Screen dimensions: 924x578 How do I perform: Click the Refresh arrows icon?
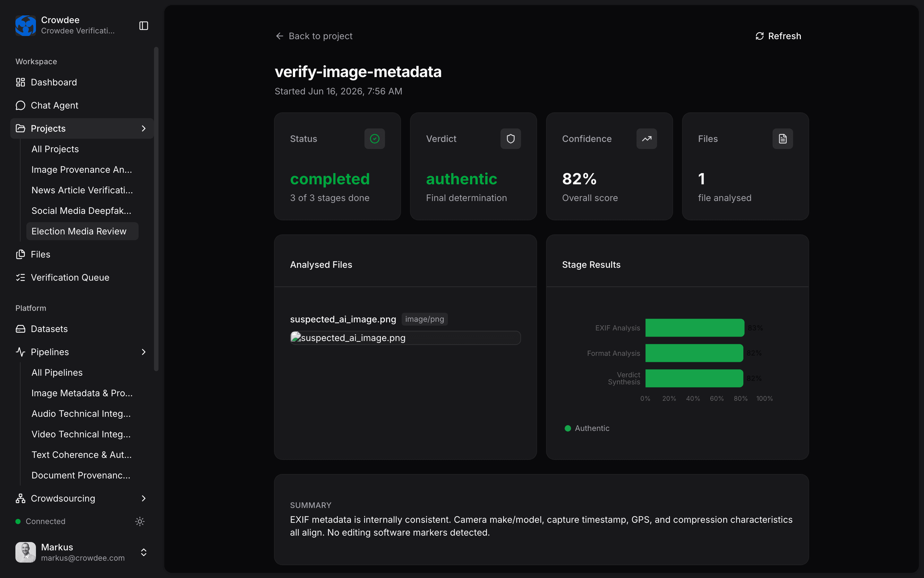(759, 36)
